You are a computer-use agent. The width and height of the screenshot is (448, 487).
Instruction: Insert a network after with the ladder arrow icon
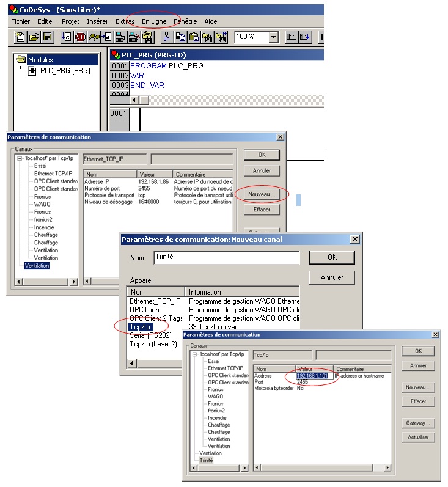305,37
